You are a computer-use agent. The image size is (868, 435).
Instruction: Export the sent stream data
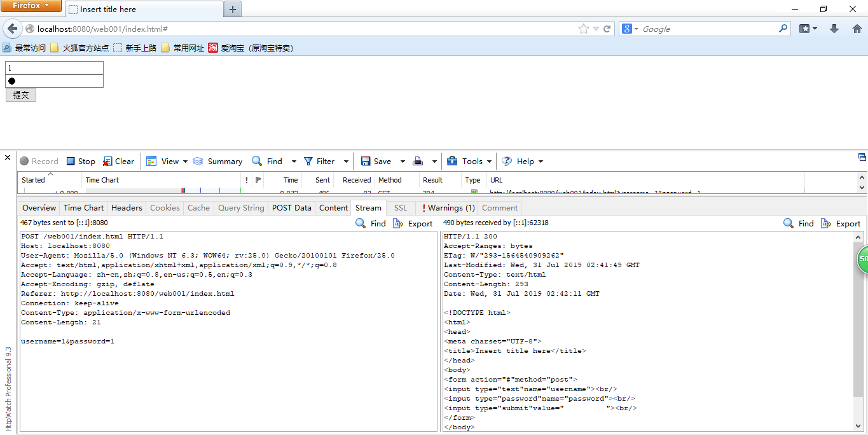(x=413, y=223)
